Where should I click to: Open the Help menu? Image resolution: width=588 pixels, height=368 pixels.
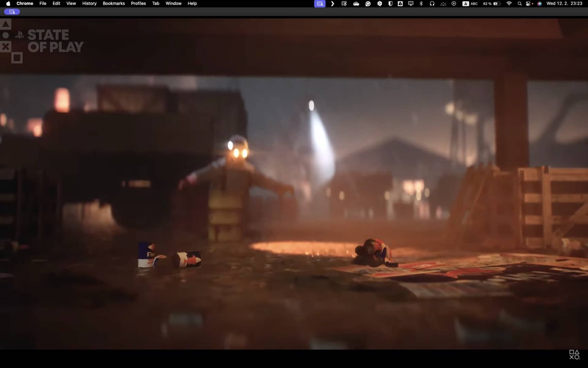point(192,3)
